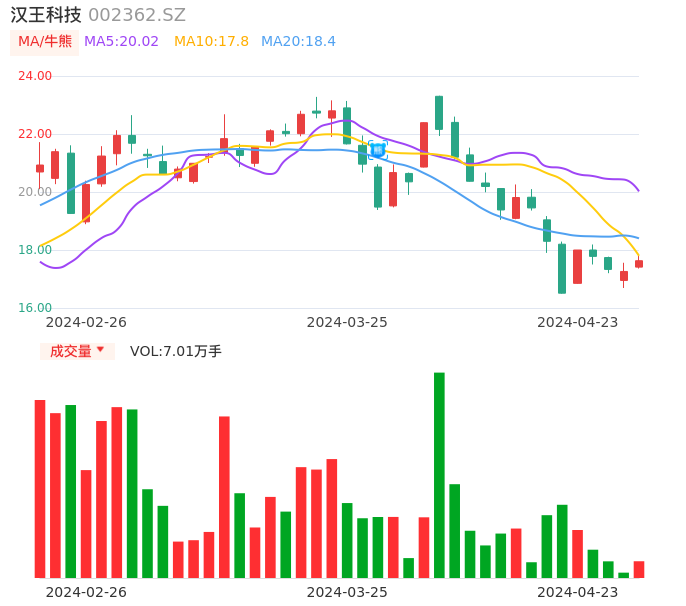
Task: Click the MA10:17.8 legend label
Action: click(x=211, y=42)
